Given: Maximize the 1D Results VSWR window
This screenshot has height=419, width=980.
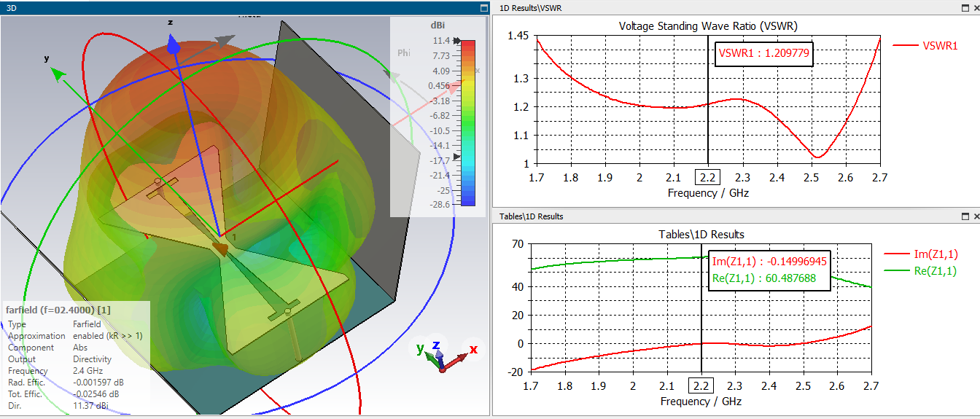Looking at the screenshot, I should (x=965, y=7).
